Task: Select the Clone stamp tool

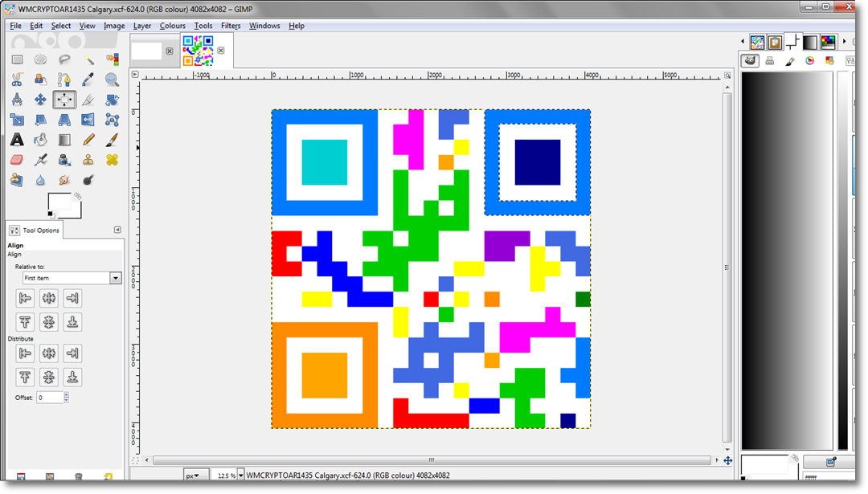Action: click(88, 160)
